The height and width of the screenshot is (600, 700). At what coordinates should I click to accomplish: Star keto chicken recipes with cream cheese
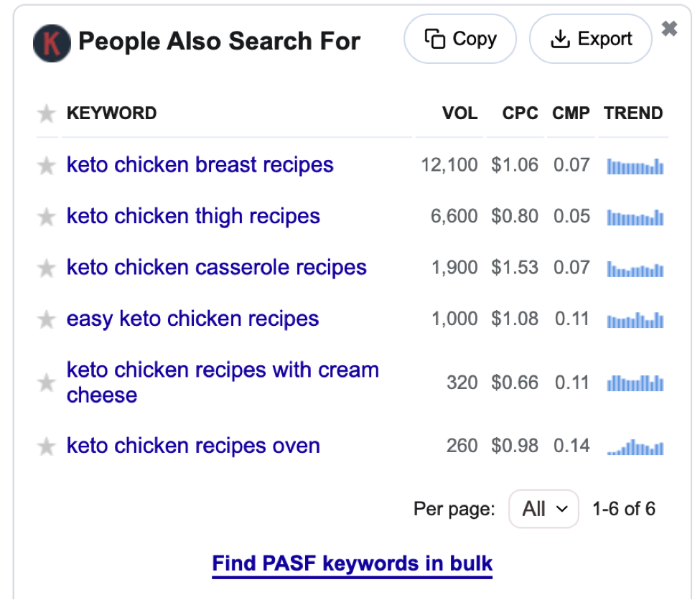point(47,383)
